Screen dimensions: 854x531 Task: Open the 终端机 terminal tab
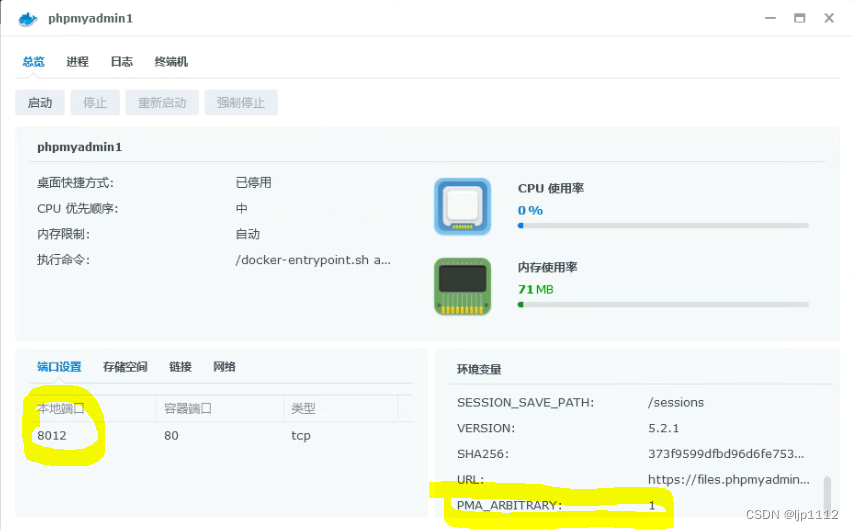click(x=171, y=62)
